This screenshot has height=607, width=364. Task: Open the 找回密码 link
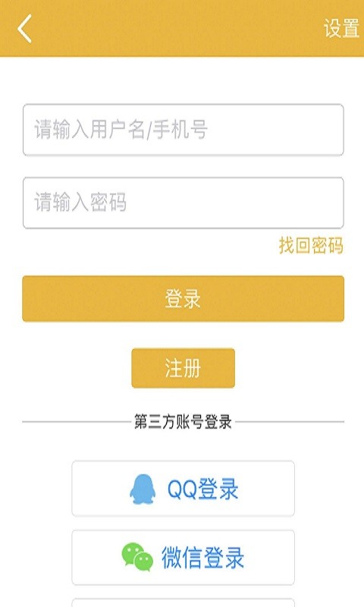[x=311, y=245]
